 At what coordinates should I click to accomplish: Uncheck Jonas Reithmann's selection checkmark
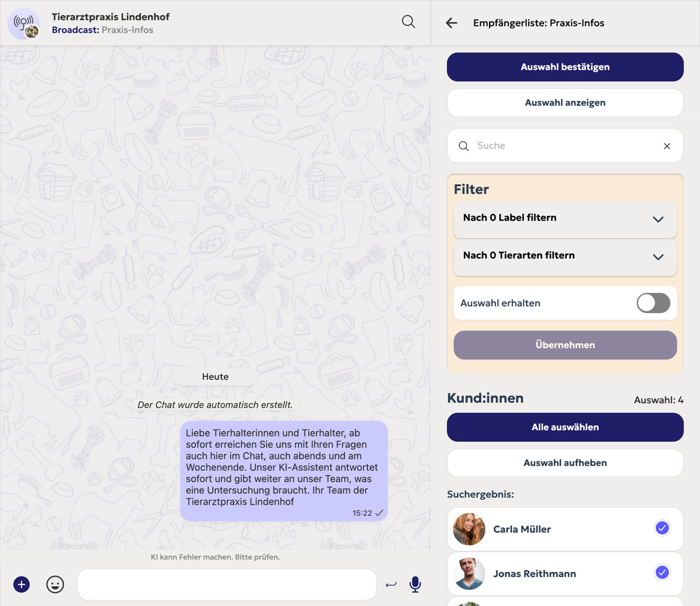click(x=662, y=572)
